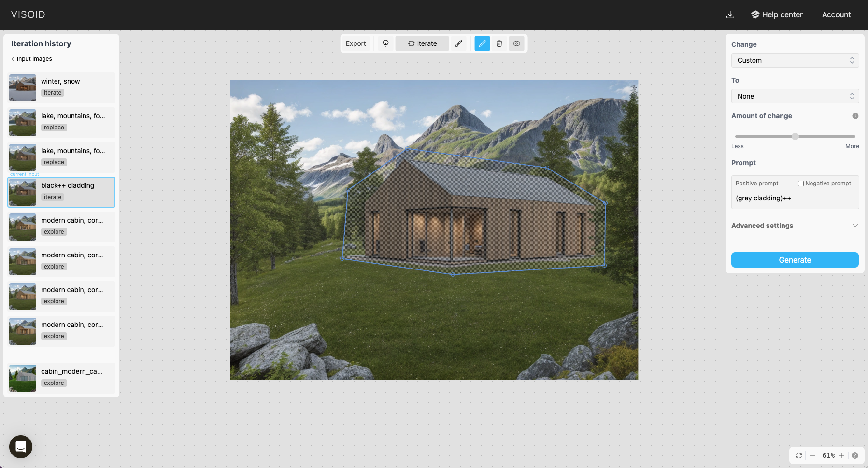Click the Amount of change slider handle

[795, 136]
